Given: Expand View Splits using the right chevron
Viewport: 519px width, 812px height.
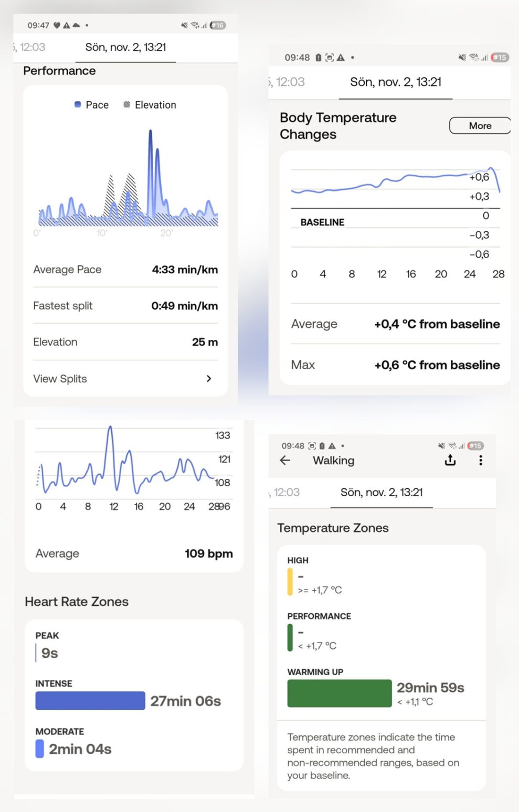Looking at the screenshot, I should (208, 378).
